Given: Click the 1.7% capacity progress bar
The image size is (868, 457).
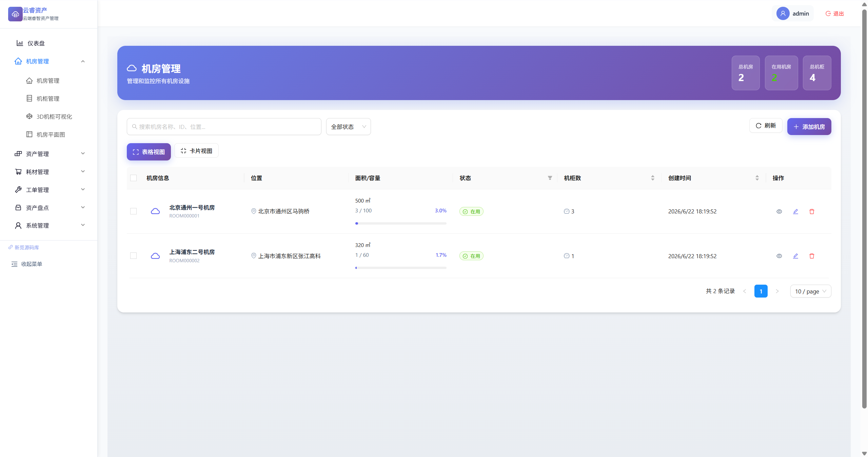Looking at the screenshot, I should pos(401,268).
